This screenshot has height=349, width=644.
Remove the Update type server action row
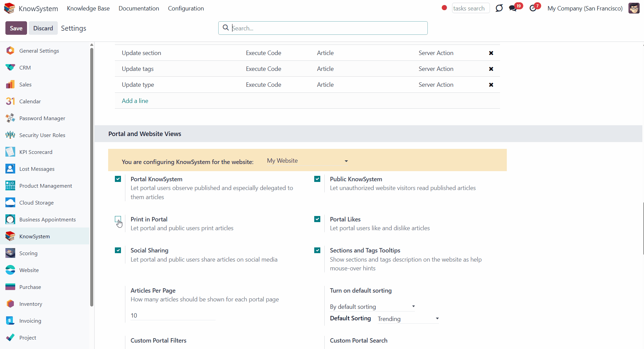tap(491, 85)
